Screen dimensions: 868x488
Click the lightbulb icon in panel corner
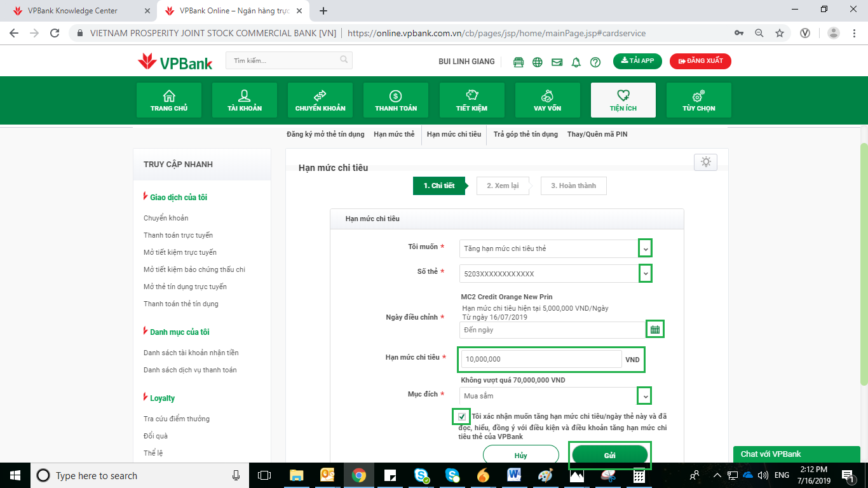tap(705, 162)
